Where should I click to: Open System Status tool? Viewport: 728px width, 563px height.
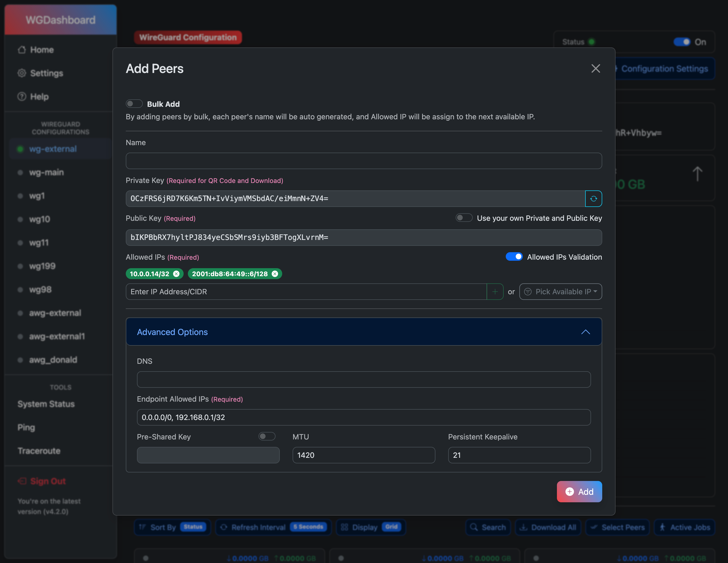[61, 404]
